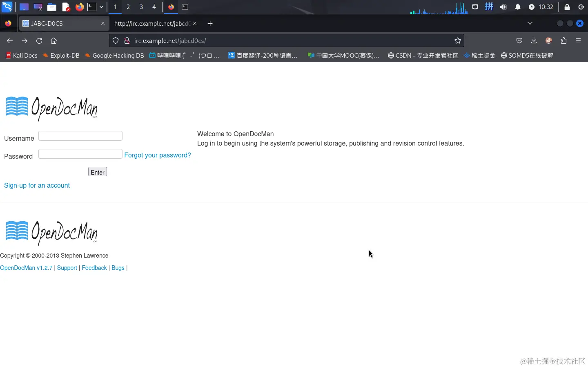Open the 中国大学MOOC bookmark

(x=344, y=56)
